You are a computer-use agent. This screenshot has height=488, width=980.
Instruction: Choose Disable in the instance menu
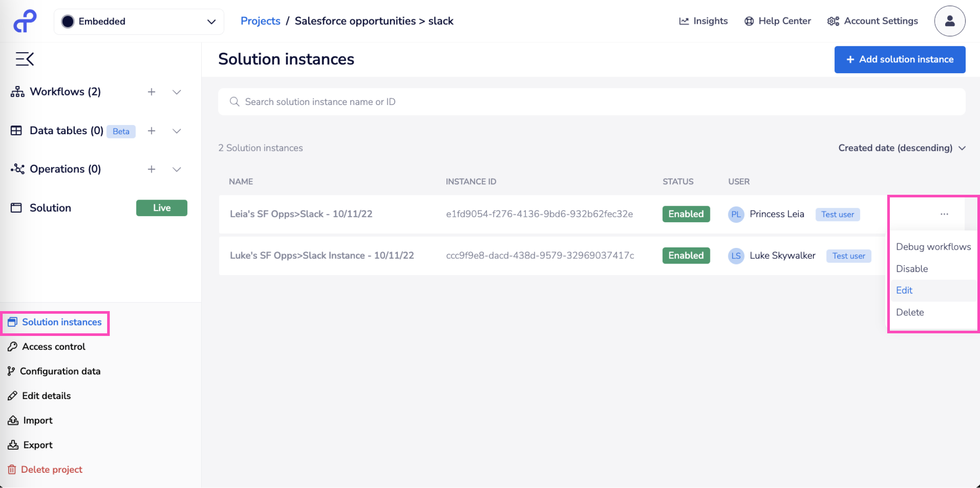(x=912, y=269)
